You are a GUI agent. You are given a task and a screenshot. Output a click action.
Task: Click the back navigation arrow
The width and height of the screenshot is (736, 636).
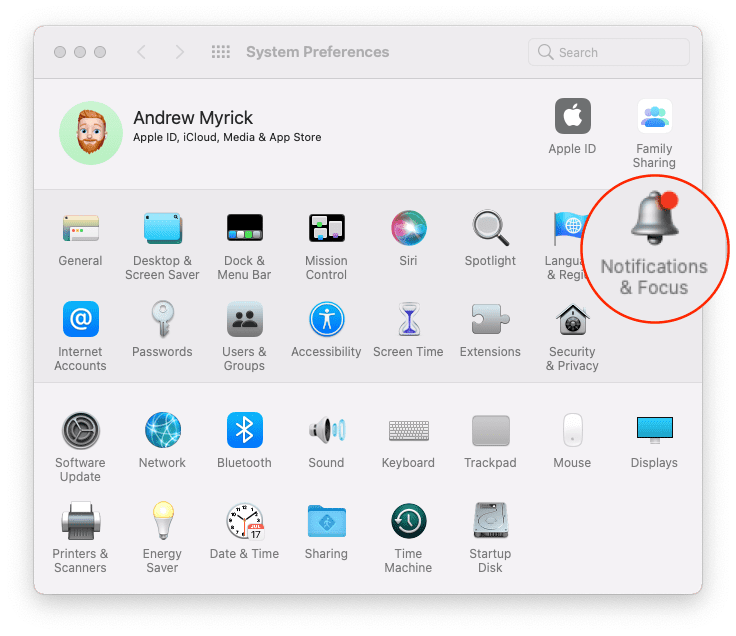141,52
